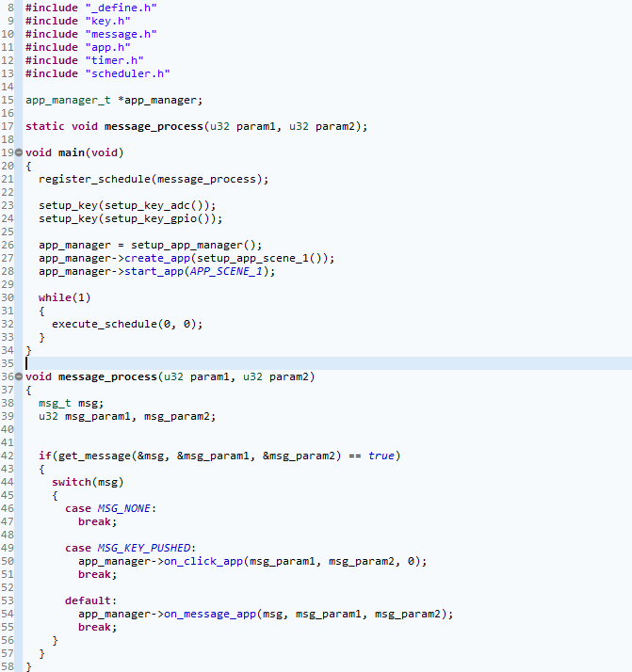Screen dimensions: 632x672
Task: Click the default keyword on line 53
Action: coord(88,600)
